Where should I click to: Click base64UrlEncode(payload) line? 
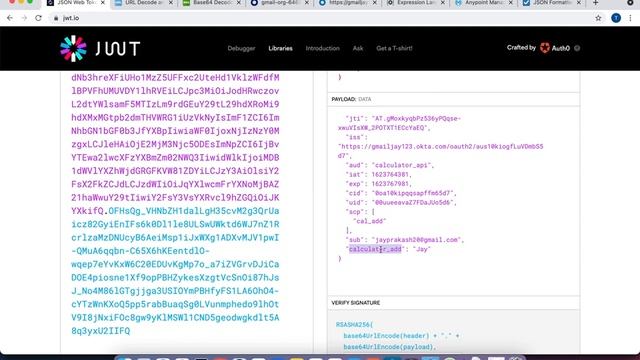pyautogui.click(x=390, y=347)
